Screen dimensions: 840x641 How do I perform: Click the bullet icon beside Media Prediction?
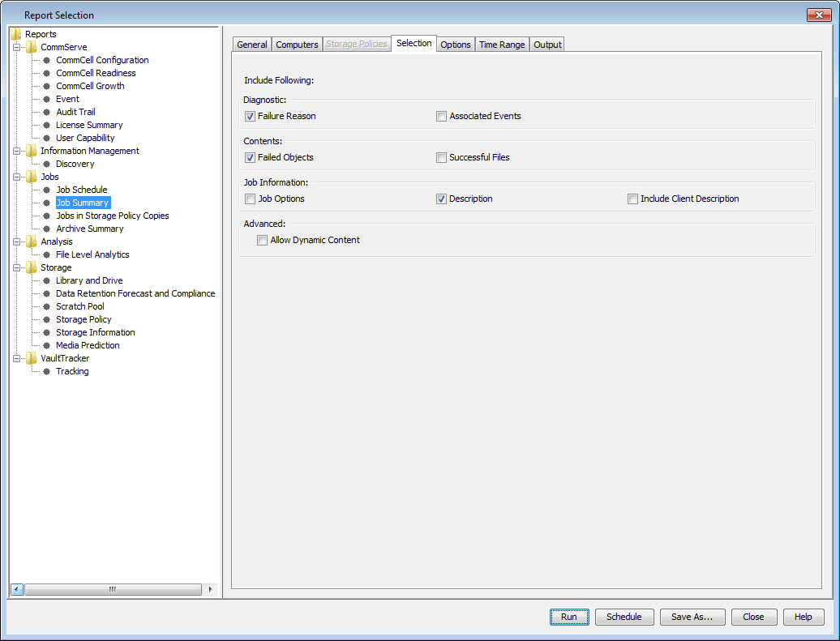coord(46,345)
